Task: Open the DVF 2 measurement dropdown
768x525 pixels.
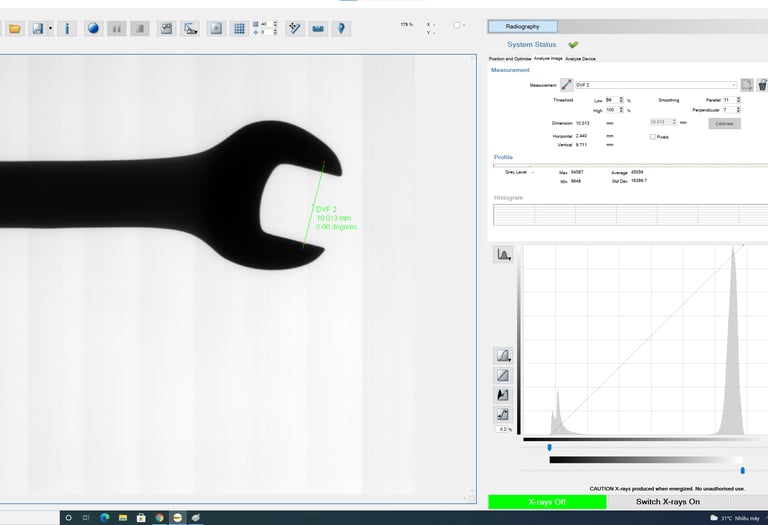Action: 656,85
